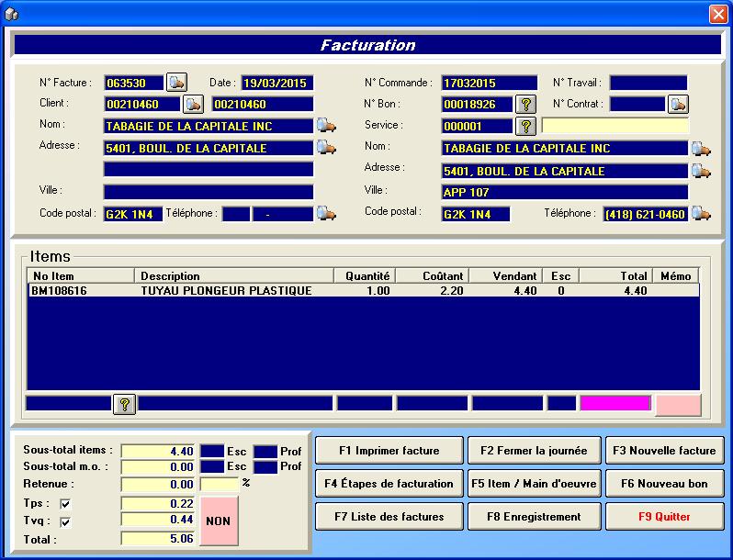Click the app icon in the title bar
Image resolution: width=733 pixels, height=560 pixels.
pos(12,14)
